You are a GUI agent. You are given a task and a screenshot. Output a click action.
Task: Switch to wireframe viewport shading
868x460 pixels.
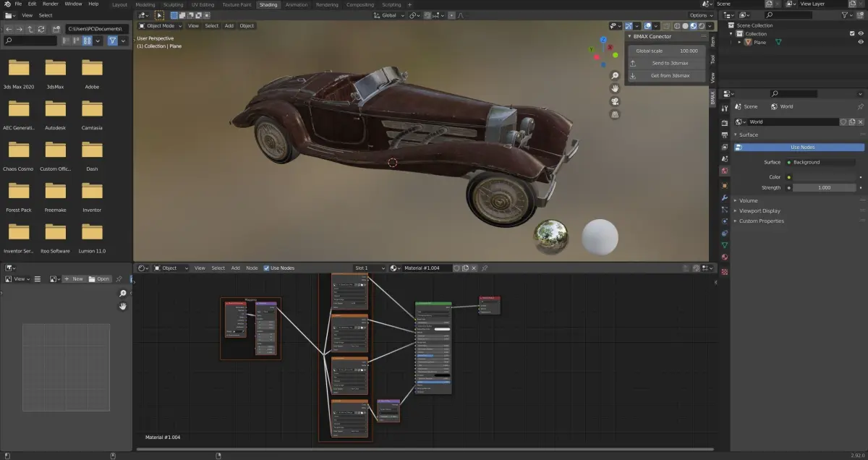(x=677, y=26)
